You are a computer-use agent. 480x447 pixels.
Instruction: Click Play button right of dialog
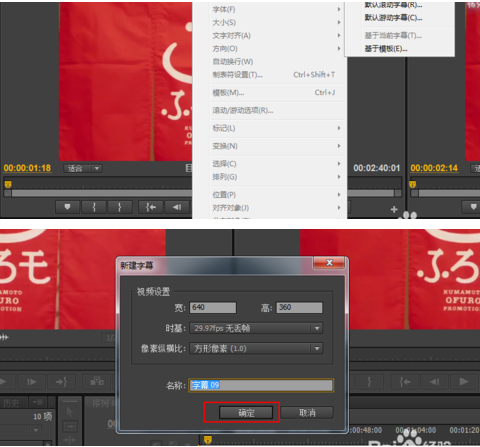464,381
